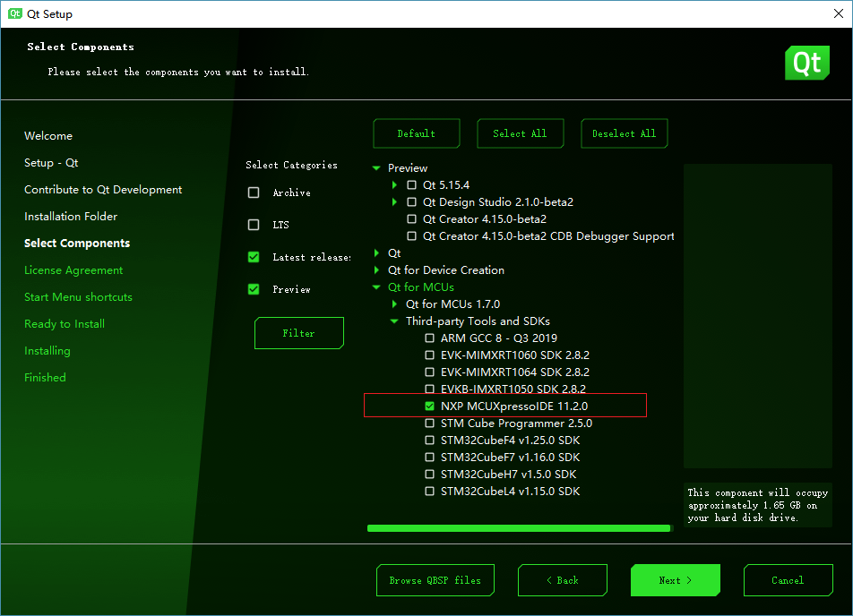The height and width of the screenshot is (616, 853).
Task: Select the Welcome step in sidebar
Action: [48, 136]
